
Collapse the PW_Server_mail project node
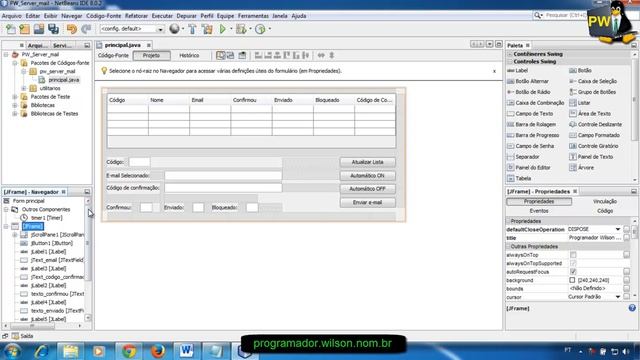point(6,54)
